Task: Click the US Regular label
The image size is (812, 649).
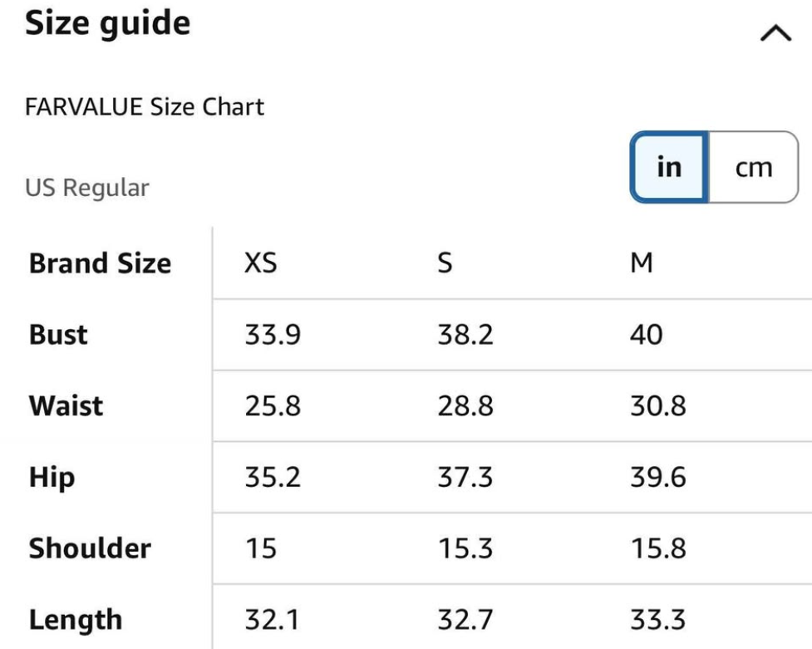Action: 87,188
